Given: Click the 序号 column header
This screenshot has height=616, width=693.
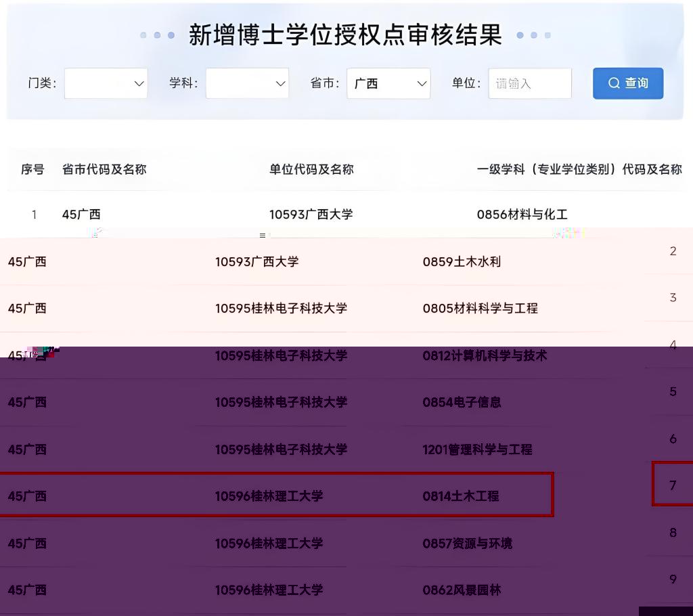Looking at the screenshot, I should click(32, 169).
